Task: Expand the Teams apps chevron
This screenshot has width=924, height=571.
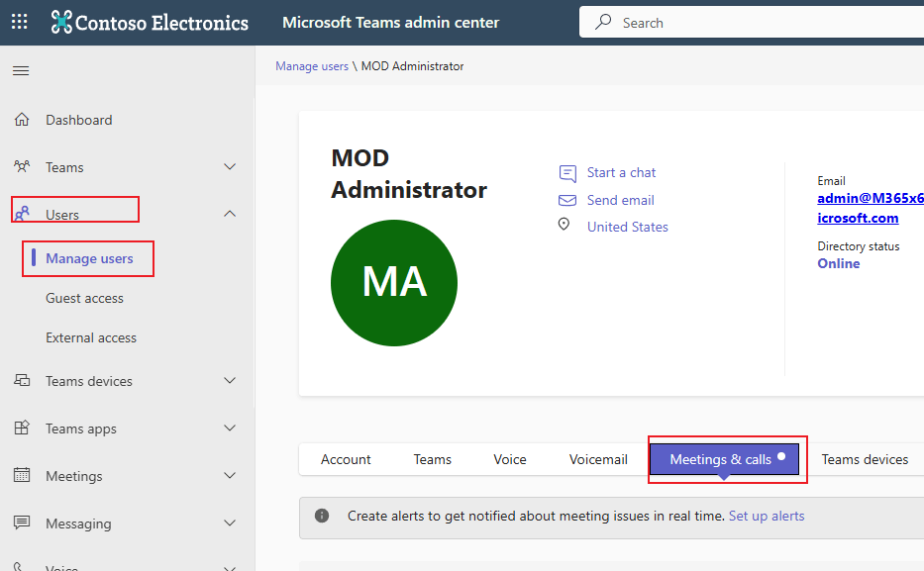Action: point(230,428)
